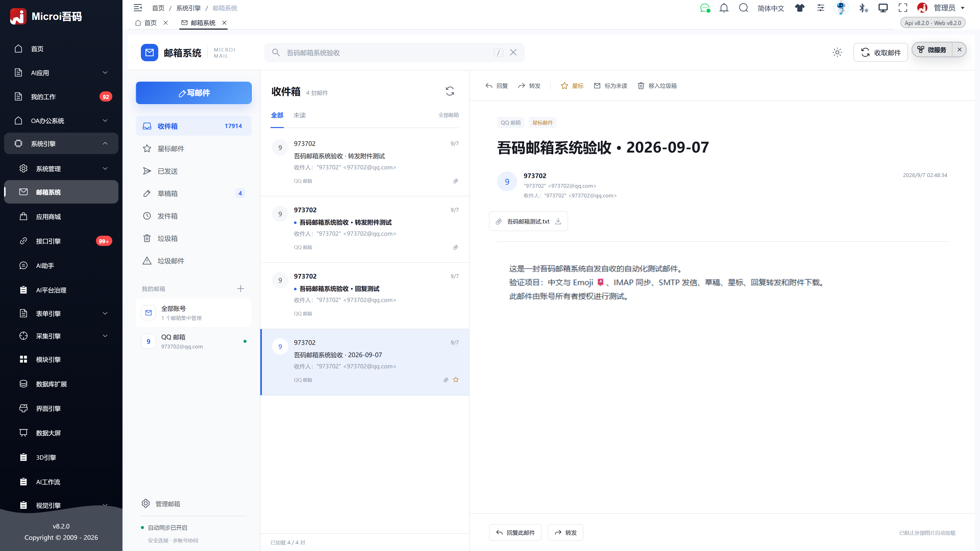Click toolbar 转发 above email
Image resolution: width=980 pixels, height=551 pixels.
click(529, 86)
